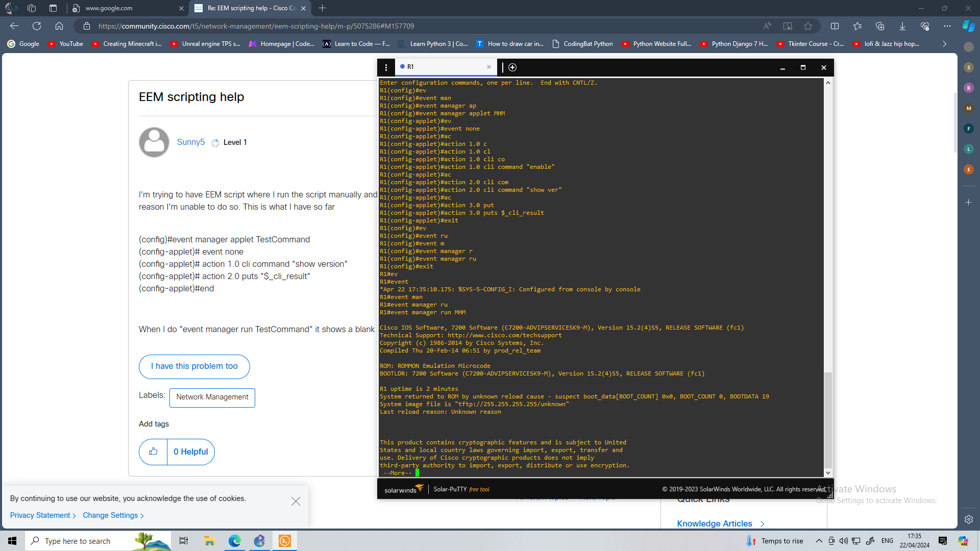
Task: Open the Sunny5 user profile link
Action: click(190, 142)
